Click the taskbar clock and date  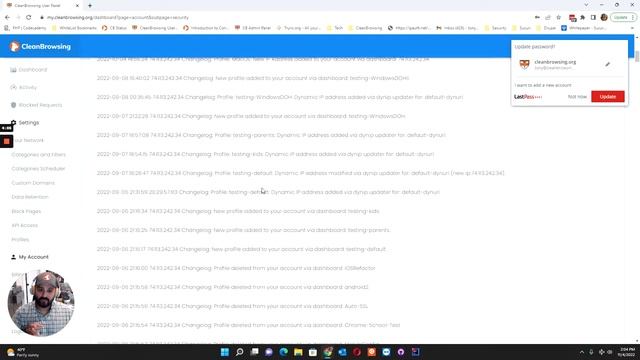coord(626,352)
